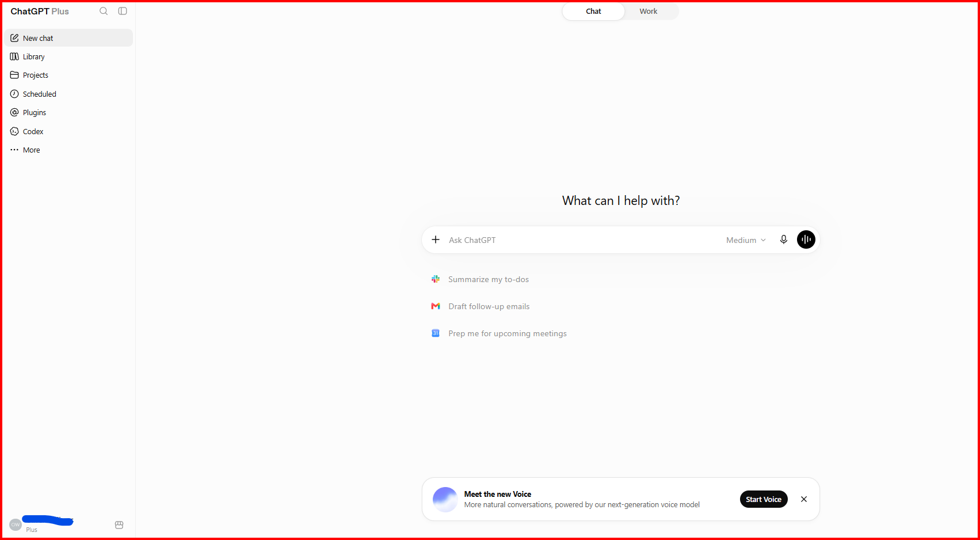
Task: Click the Codex icon in sidebar
Action: coord(14,131)
